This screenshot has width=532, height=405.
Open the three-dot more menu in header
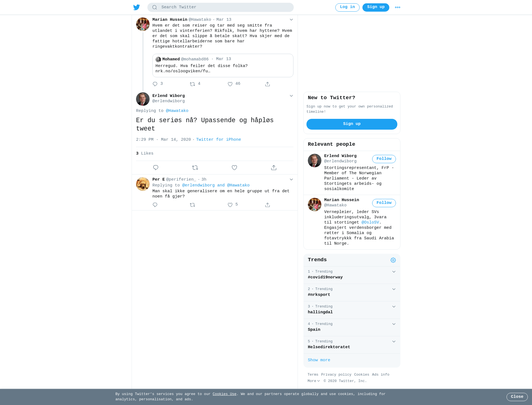tap(398, 7)
